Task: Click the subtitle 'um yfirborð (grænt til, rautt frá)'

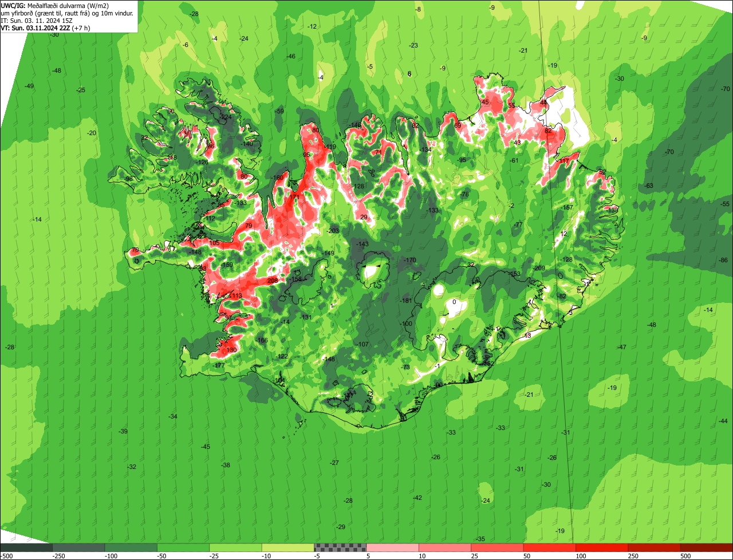Action: click(x=46, y=13)
